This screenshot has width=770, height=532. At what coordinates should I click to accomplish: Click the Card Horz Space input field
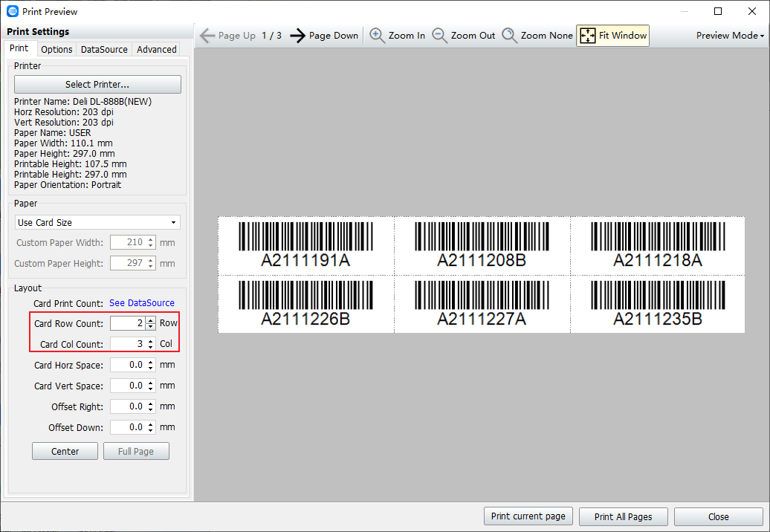coord(128,365)
